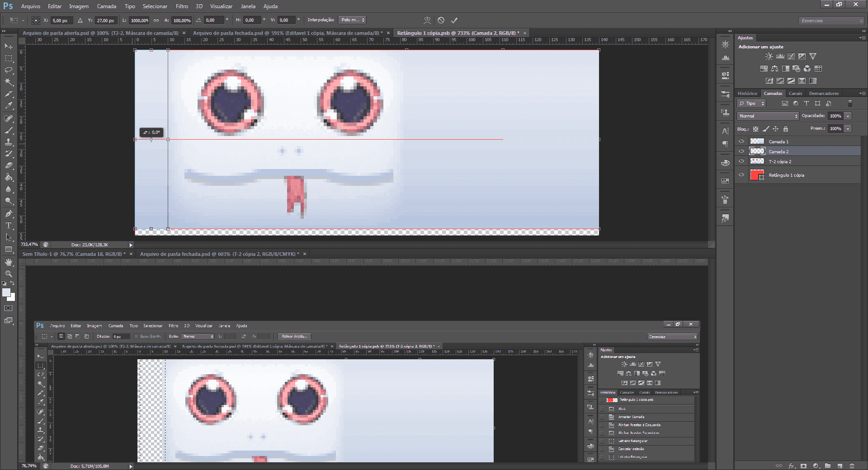Hide the Camada 2 layer
868x470 pixels.
741,151
